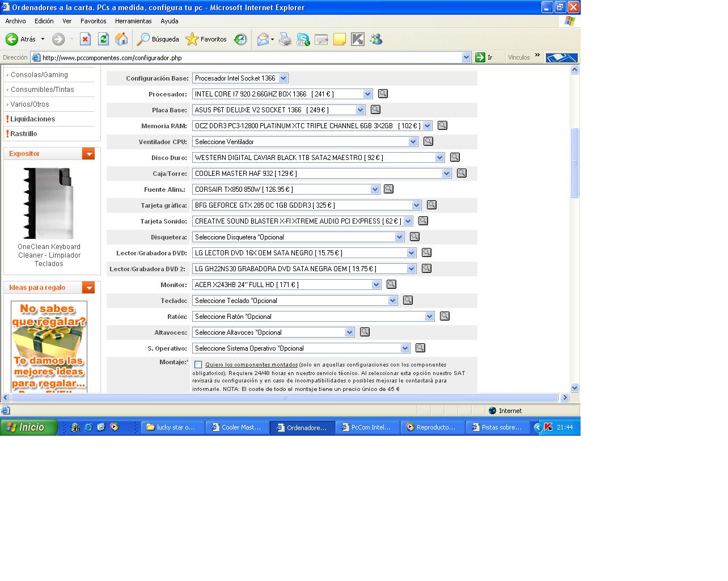The height and width of the screenshot is (581, 728).
Task: Open the Consumibles/Tintas sidebar link
Action: (x=42, y=90)
